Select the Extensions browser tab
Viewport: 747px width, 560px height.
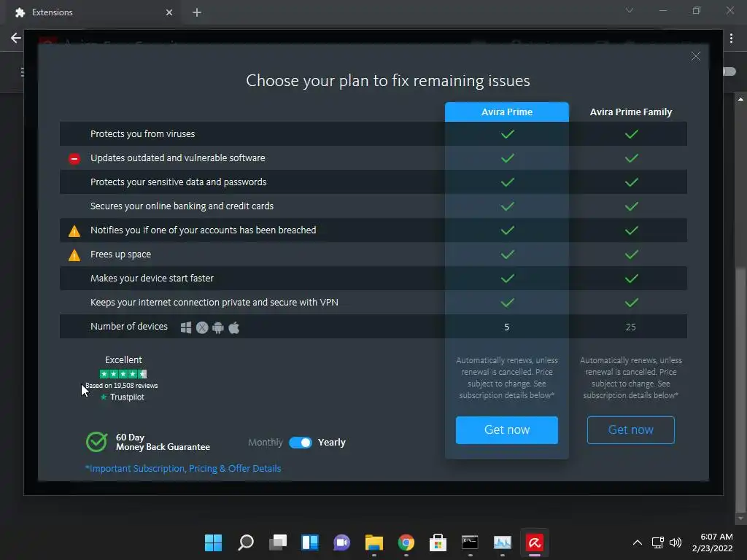[93, 12]
